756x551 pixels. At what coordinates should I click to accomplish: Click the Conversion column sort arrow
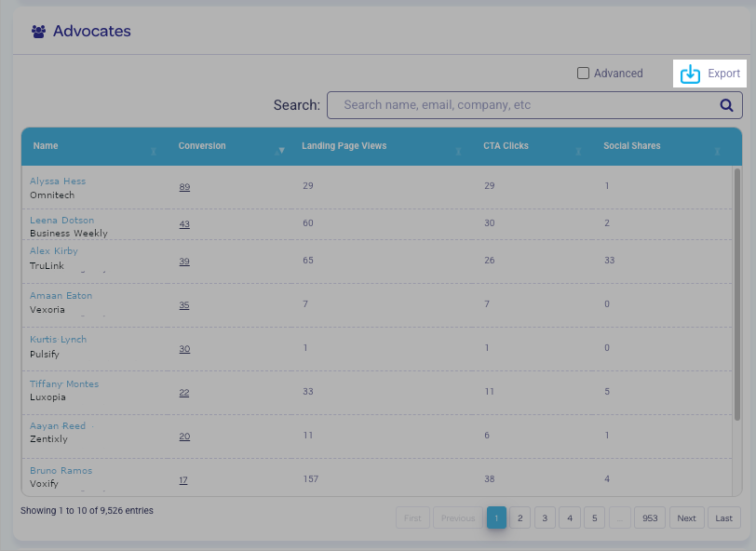(x=282, y=151)
